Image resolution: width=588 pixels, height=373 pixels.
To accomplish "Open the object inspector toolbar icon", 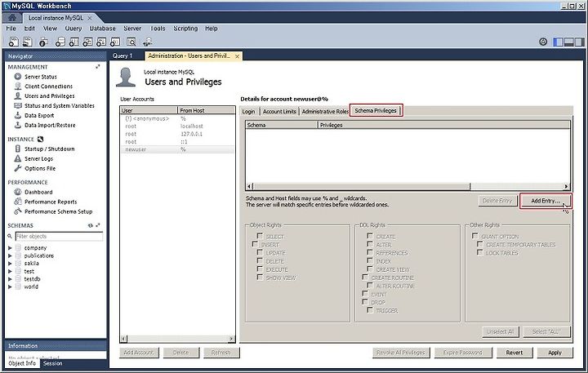I will point(43,42).
